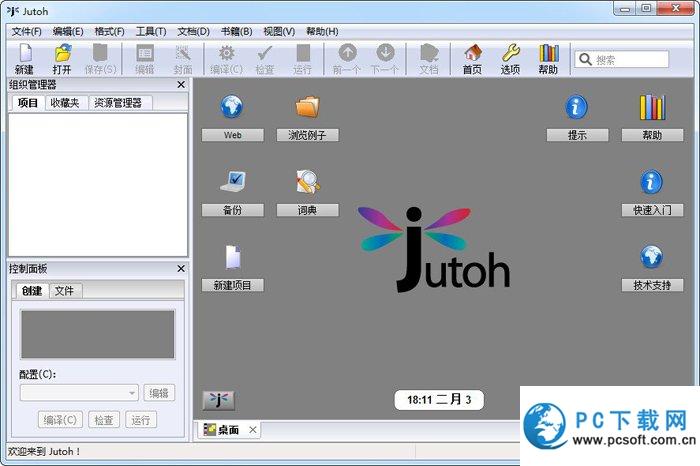Click the gray preview box in 创建 tab
The width and height of the screenshot is (700, 466).
point(98,334)
